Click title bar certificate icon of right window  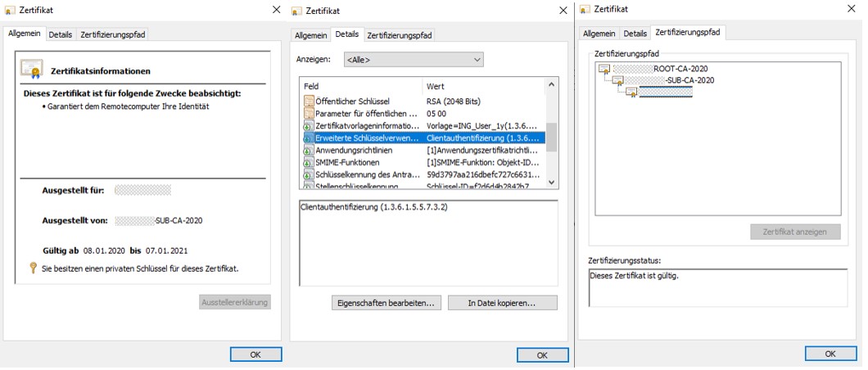[585, 9]
